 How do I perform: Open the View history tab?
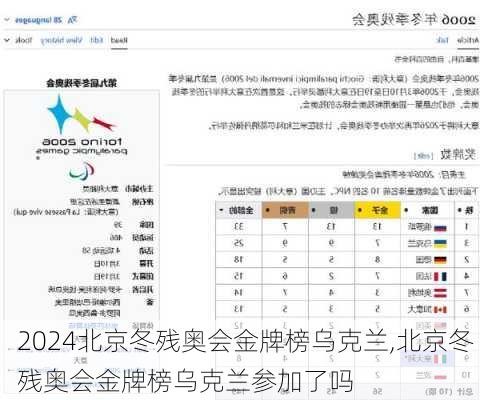tap(61, 40)
